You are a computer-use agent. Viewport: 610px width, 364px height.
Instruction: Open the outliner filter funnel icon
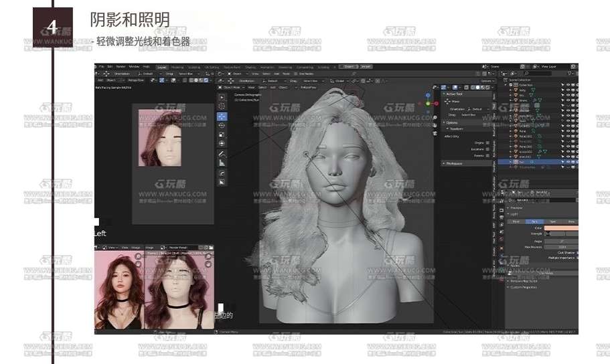pos(570,73)
